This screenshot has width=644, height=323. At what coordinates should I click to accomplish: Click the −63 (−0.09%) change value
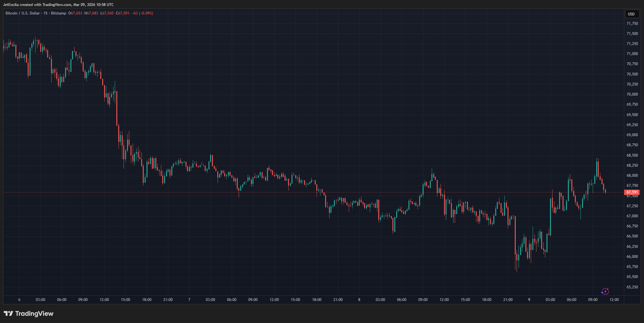[x=142, y=13]
